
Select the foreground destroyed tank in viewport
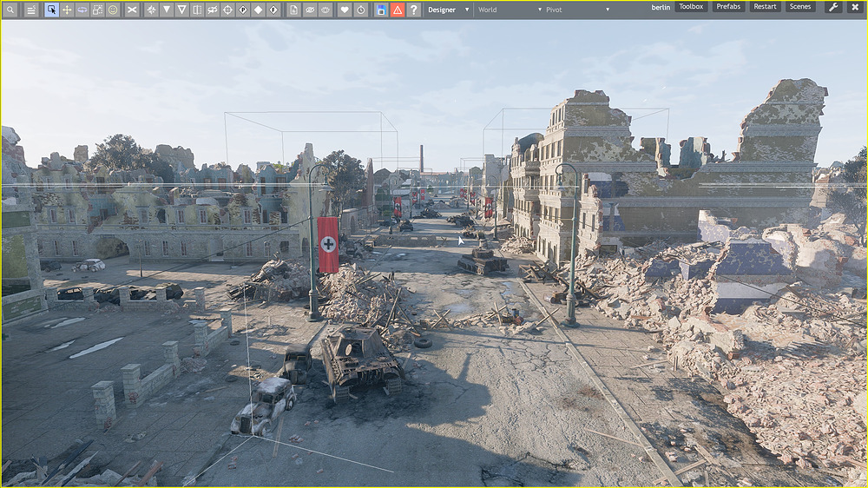click(x=361, y=361)
